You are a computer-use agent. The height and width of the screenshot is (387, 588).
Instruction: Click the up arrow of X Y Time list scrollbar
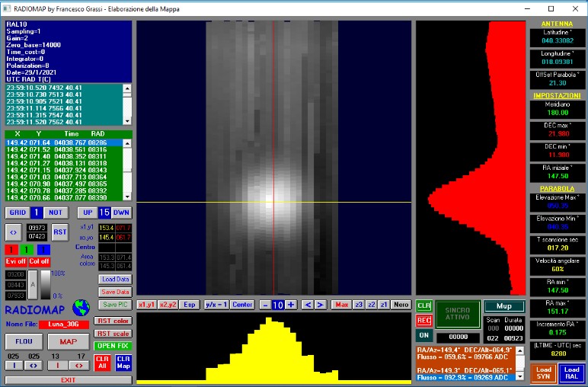[127, 143]
